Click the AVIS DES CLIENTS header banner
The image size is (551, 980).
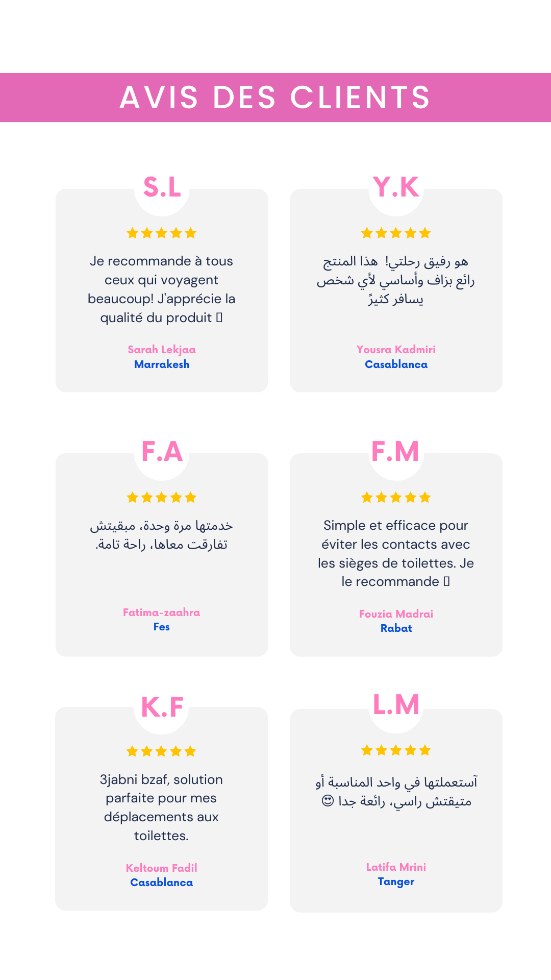275,97
